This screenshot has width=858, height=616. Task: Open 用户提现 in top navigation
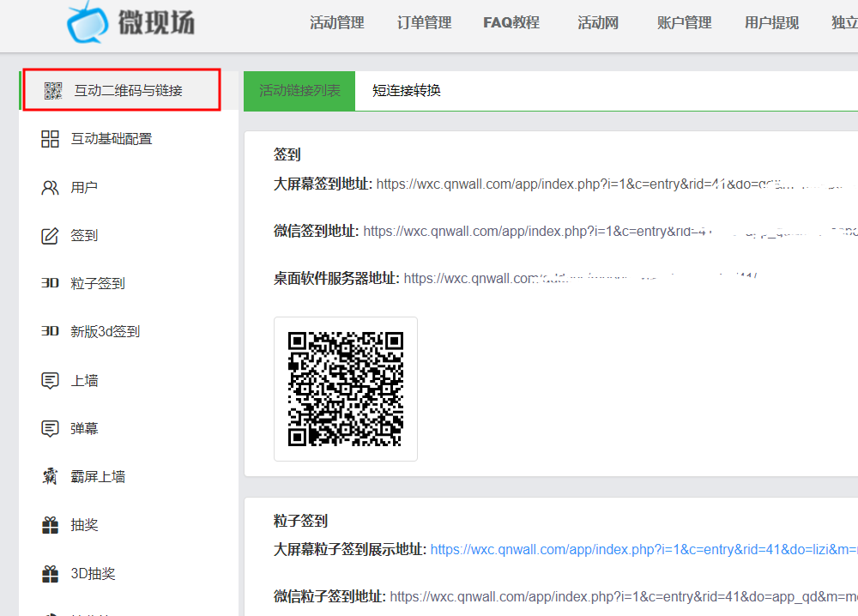(x=771, y=23)
